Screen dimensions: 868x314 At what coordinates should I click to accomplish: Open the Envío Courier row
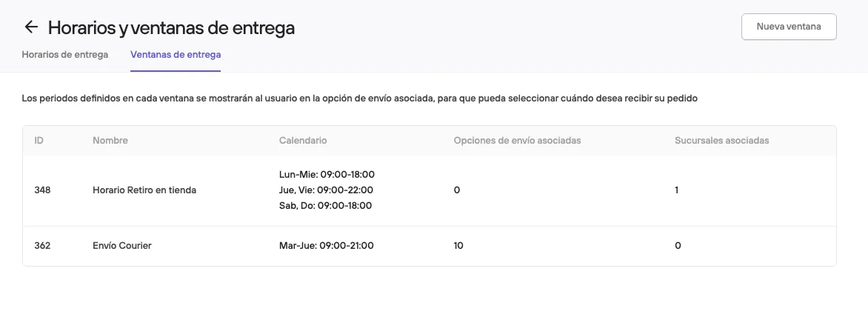pyautogui.click(x=429, y=246)
